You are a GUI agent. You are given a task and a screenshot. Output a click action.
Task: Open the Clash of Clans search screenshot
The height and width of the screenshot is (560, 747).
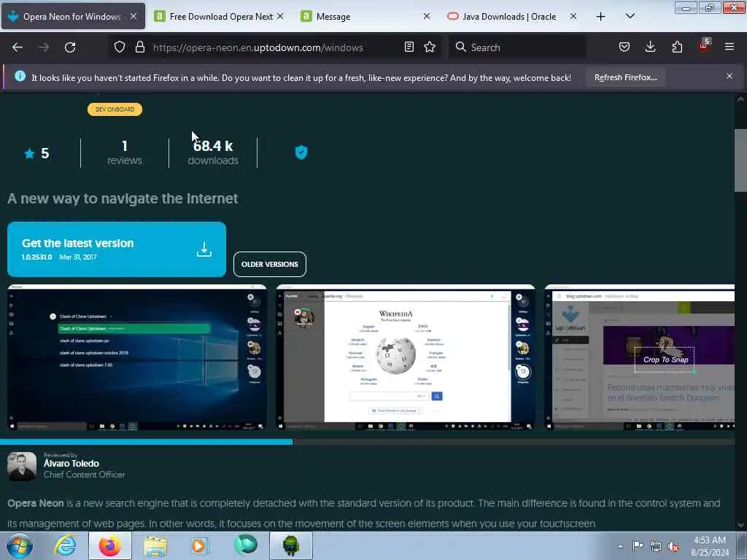pyautogui.click(x=137, y=357)
